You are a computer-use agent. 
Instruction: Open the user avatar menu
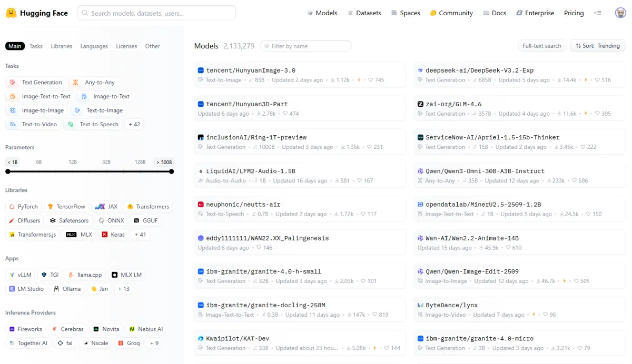click(620, 13)
